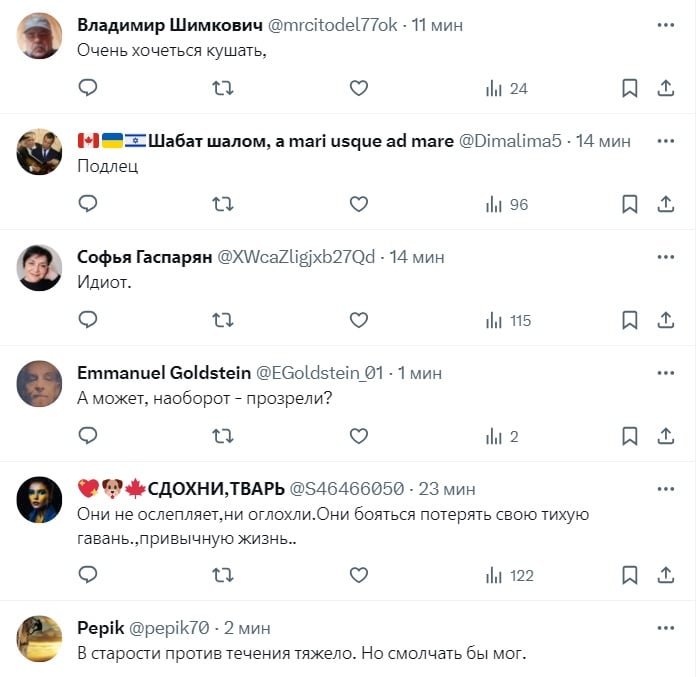Open Emmanuel Goldstein's profile name link
Image resolution: width=697 pixels, height=677 pixels.
164,372
